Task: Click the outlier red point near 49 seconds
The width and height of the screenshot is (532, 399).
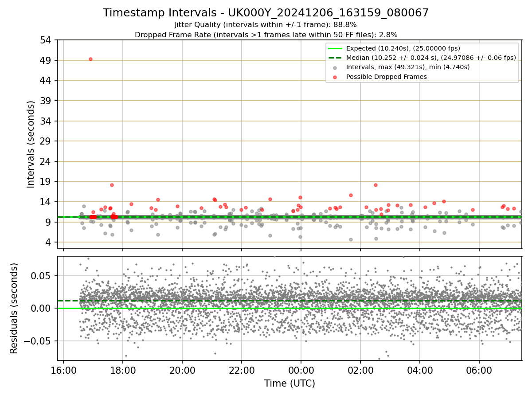Action: 90,59
